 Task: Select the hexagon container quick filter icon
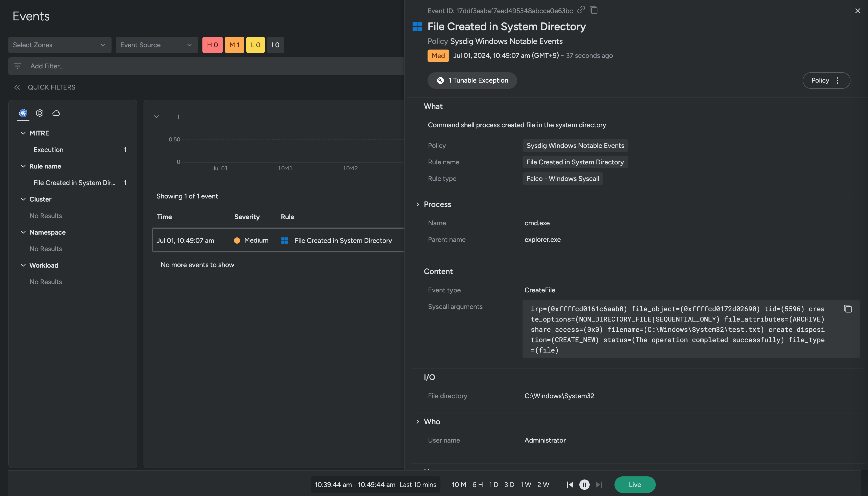point(40,113)
